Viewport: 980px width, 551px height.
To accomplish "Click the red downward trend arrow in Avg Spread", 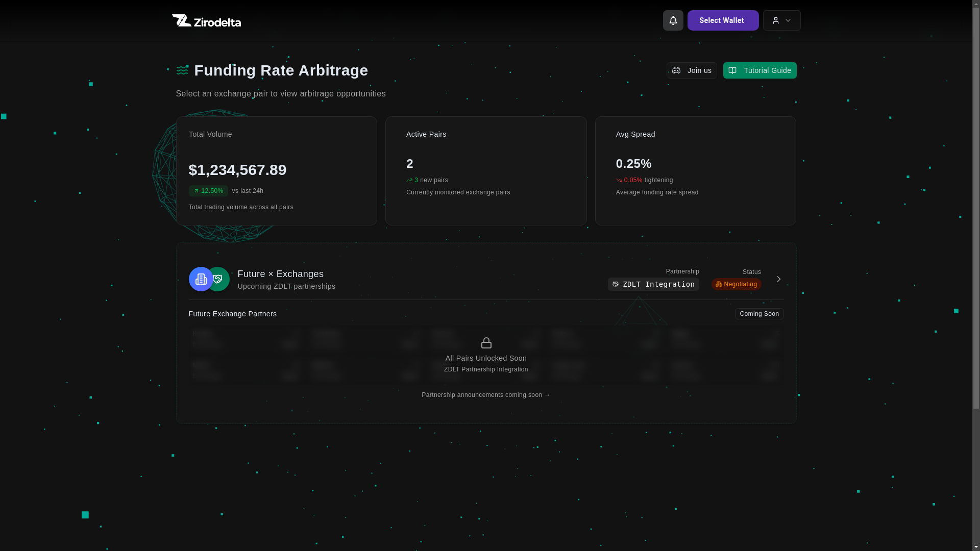I will pyautogui.click(x=619, y=180).
